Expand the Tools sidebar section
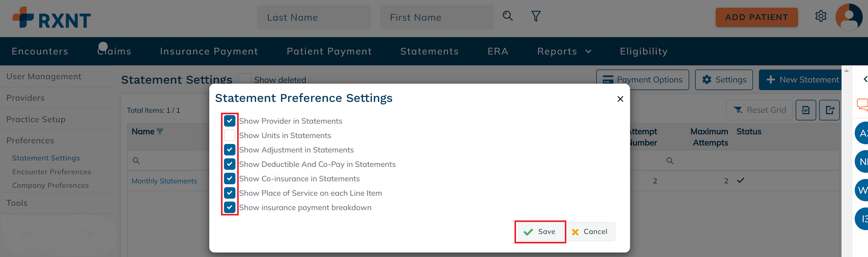Screen dimensions: 868x257 pos(17,203)
